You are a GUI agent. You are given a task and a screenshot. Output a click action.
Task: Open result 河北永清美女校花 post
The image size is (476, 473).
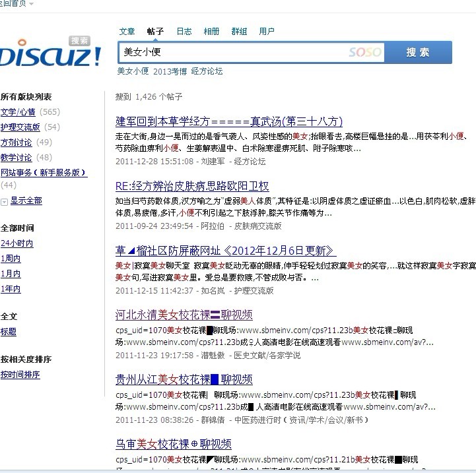click(184, 315)
